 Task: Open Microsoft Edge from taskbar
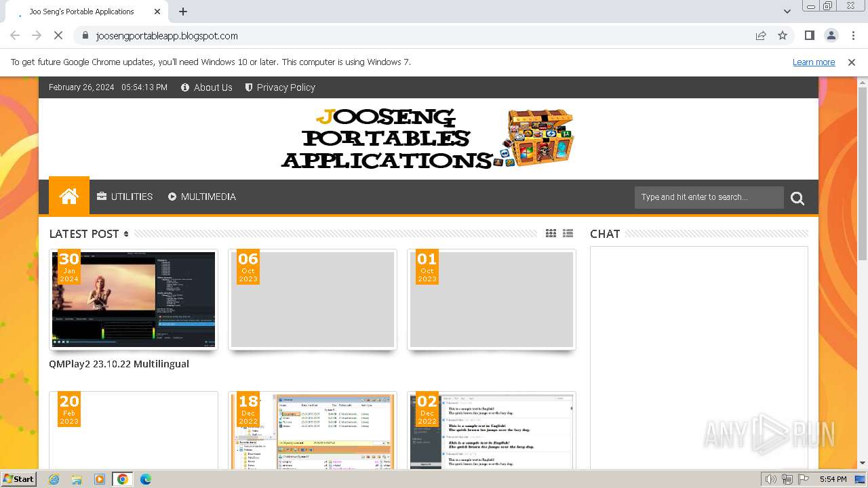(146, 479)
